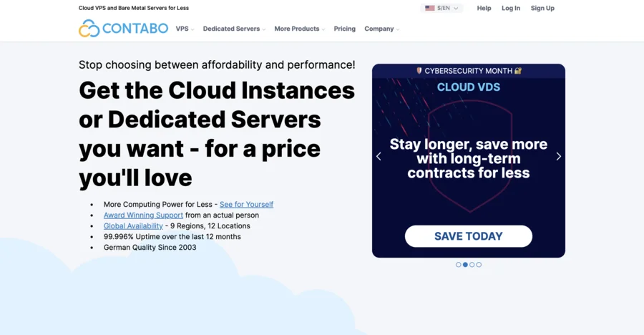Go to Sign Up
The width and height of the screenshot is (644, 335).
pos(542,8)
